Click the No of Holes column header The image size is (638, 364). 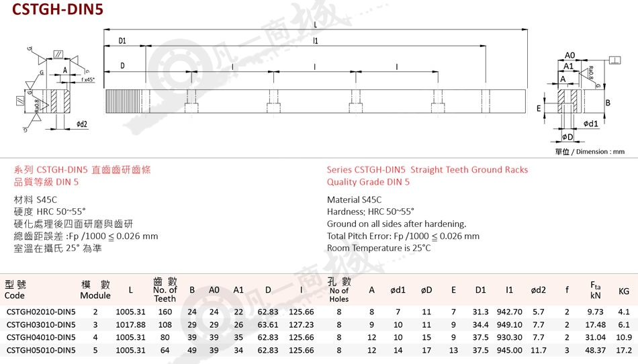(339, 290)
